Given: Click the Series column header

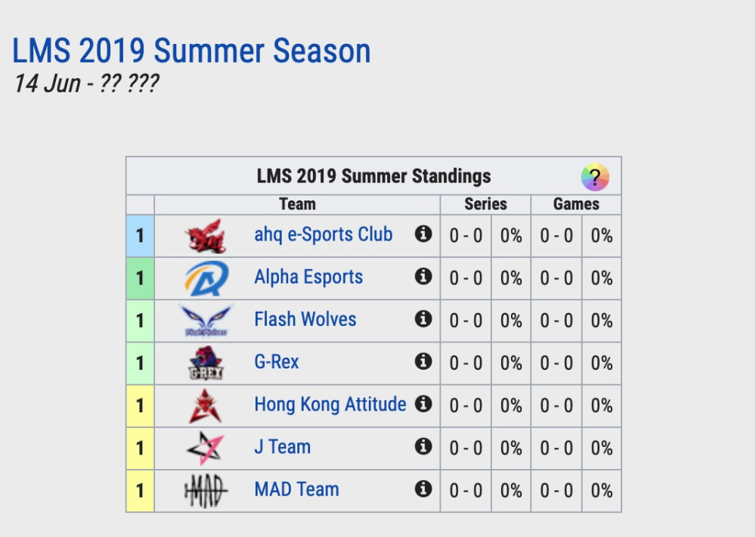Looking at the screenshot, I should (x=485, y=204).
